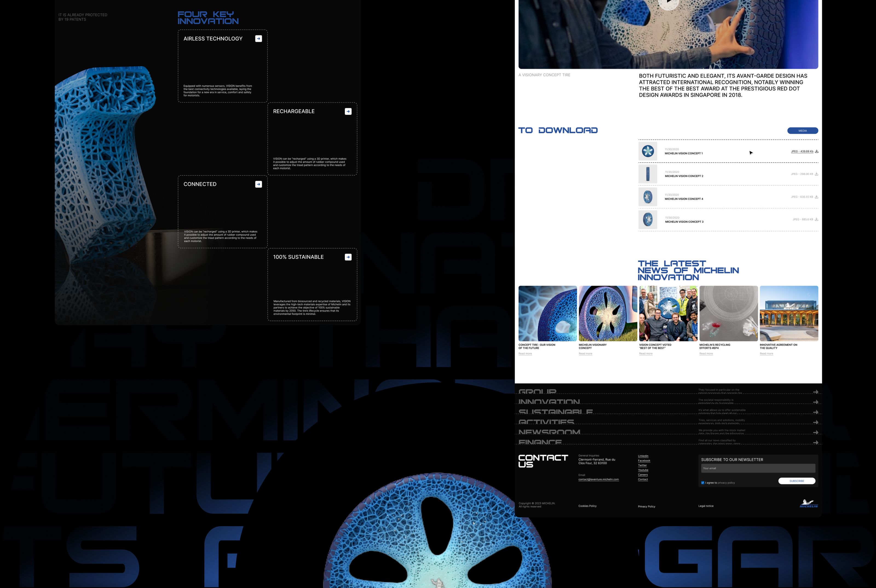The width and height of the screenshot is (876, 588).
Task: Click the Your email input field
Action: [x=757, y=468]
